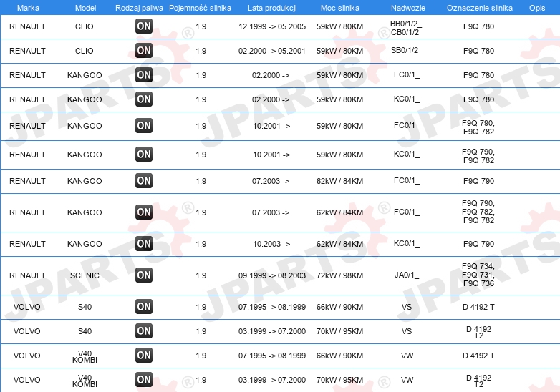Click ON icon in Kangoo 10.2001 FC0/1_ row
560x392 pixels.
tap(143, 126)
